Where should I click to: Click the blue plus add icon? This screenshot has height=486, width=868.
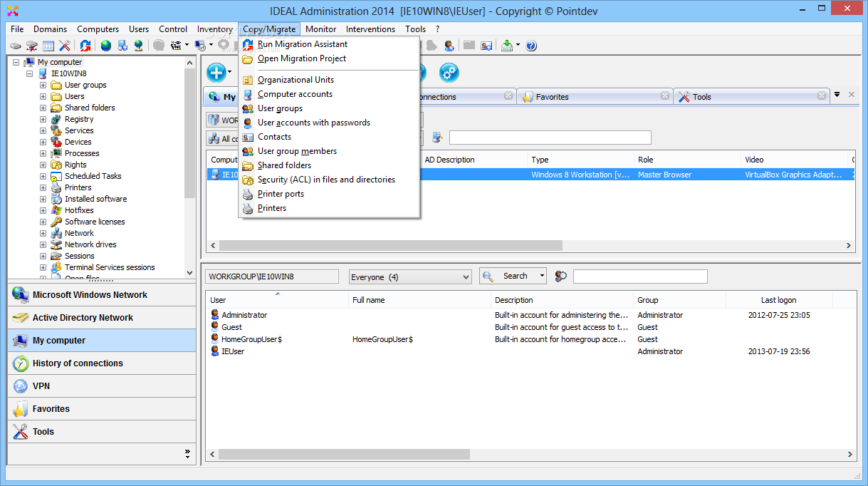click(x=216, y=72)
